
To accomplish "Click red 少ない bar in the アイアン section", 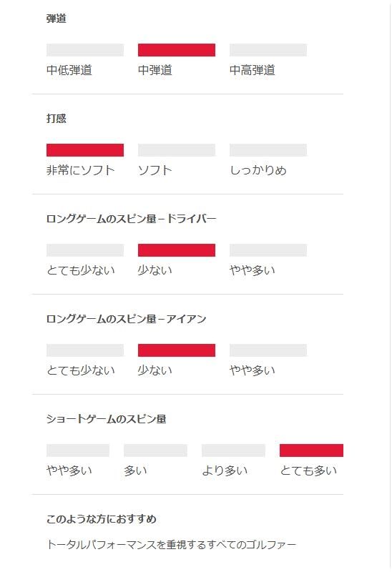I will (x=177, y=350).
